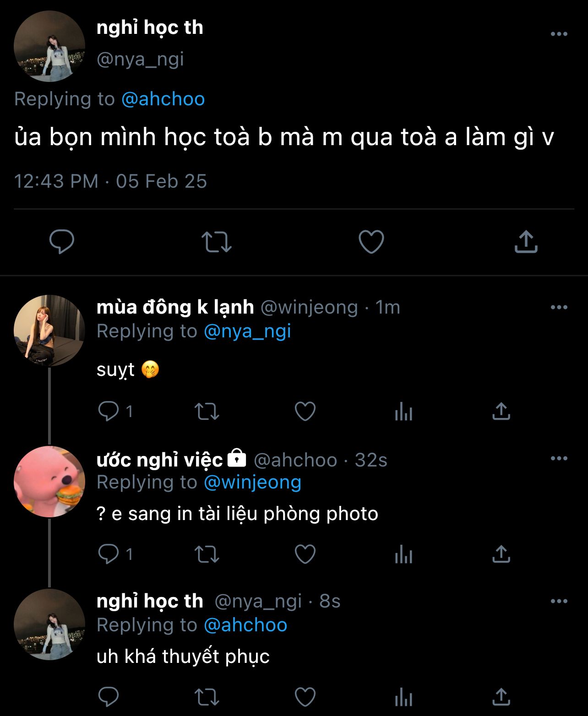
Task: Open more options on ahchoo's reply
Action: [x=559, y=458]
